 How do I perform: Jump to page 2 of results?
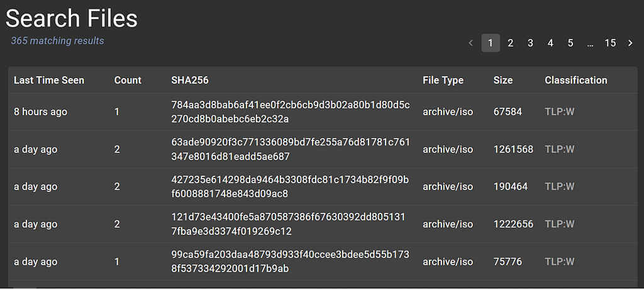click(511, 43)
